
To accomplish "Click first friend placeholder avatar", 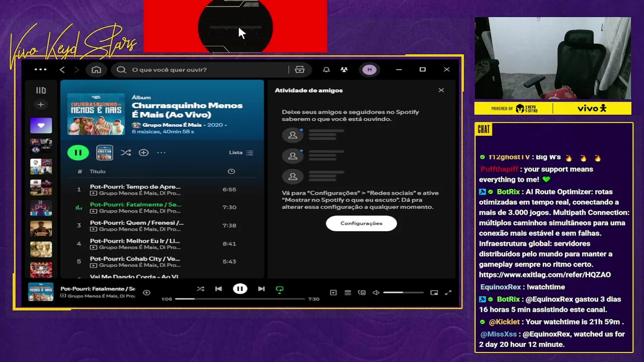I will tap(292, 135).
